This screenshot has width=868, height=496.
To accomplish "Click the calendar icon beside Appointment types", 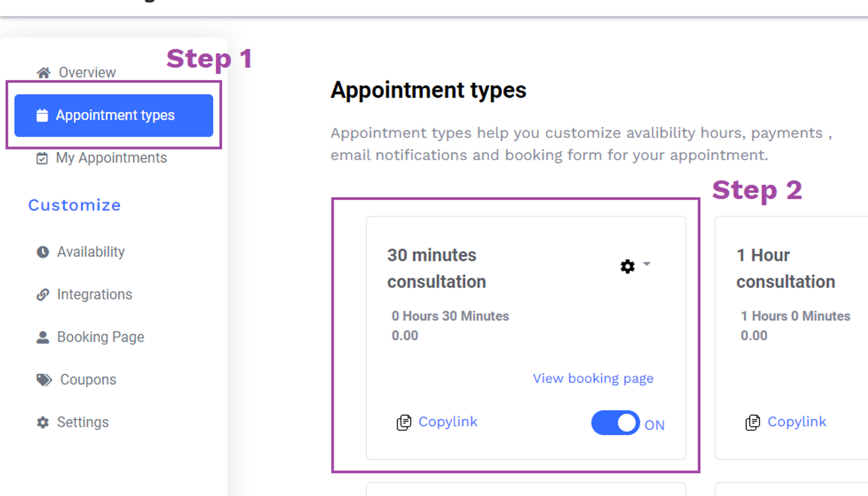I will click(42, 115).
